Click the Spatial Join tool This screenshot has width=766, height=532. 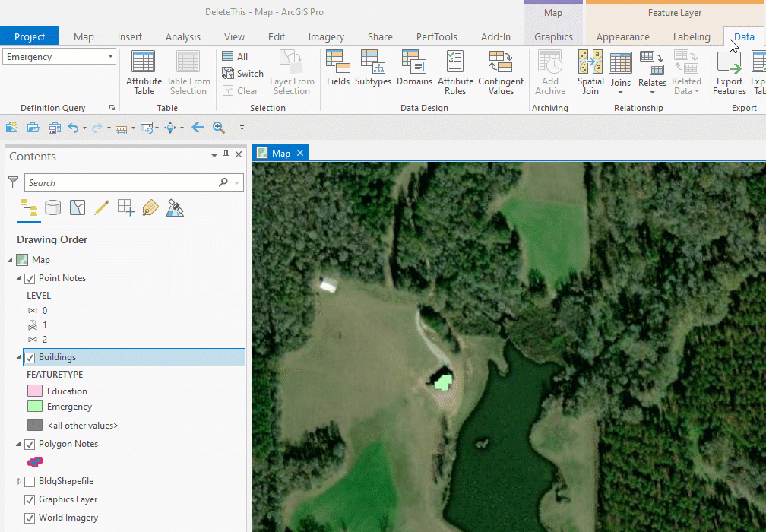point(590,72)
